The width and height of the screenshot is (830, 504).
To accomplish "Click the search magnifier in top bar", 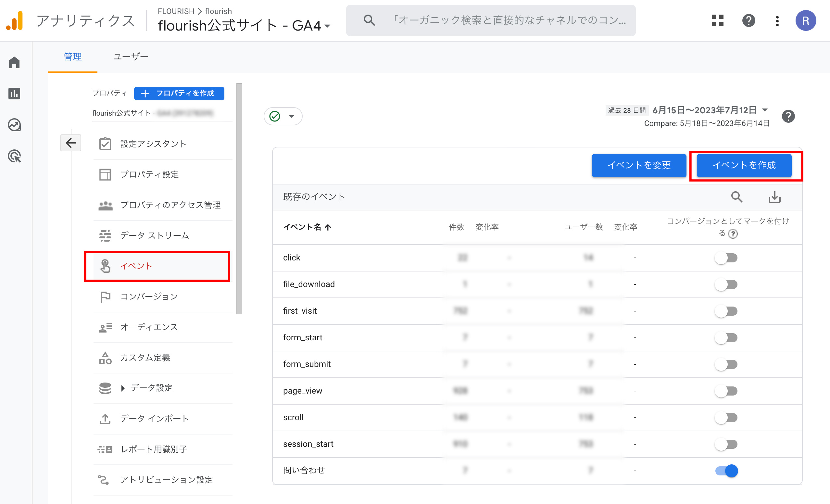I will tap(369, 20).
